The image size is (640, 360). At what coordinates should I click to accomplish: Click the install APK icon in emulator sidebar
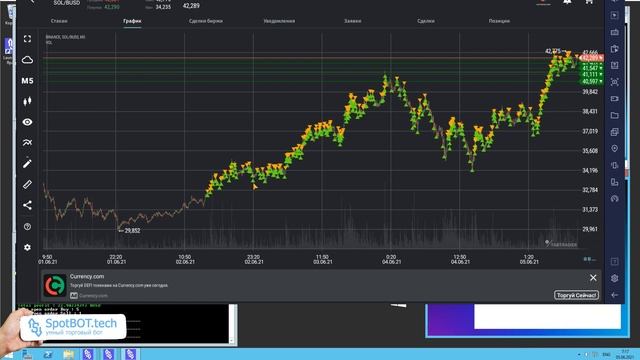pyautogui.click(x=615, y=65)
